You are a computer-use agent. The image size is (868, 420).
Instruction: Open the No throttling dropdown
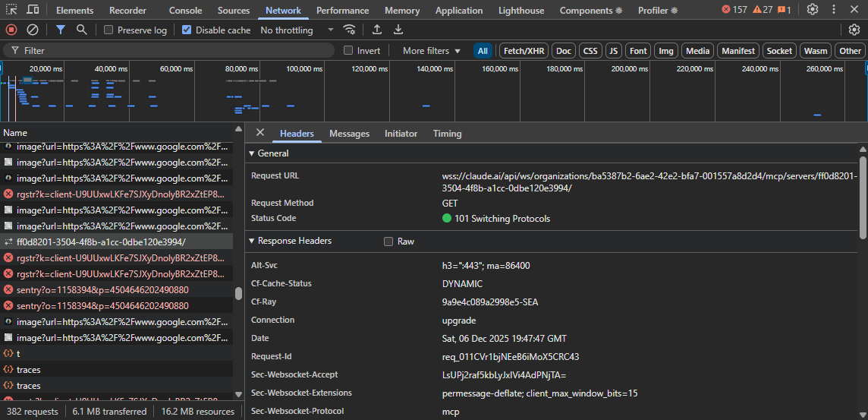(x=297, y=30)
